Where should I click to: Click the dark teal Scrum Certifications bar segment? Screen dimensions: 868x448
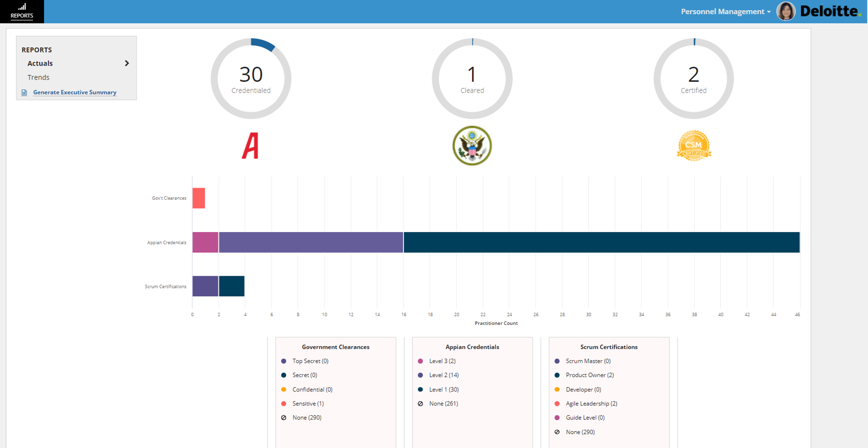(x=232, y=286)
